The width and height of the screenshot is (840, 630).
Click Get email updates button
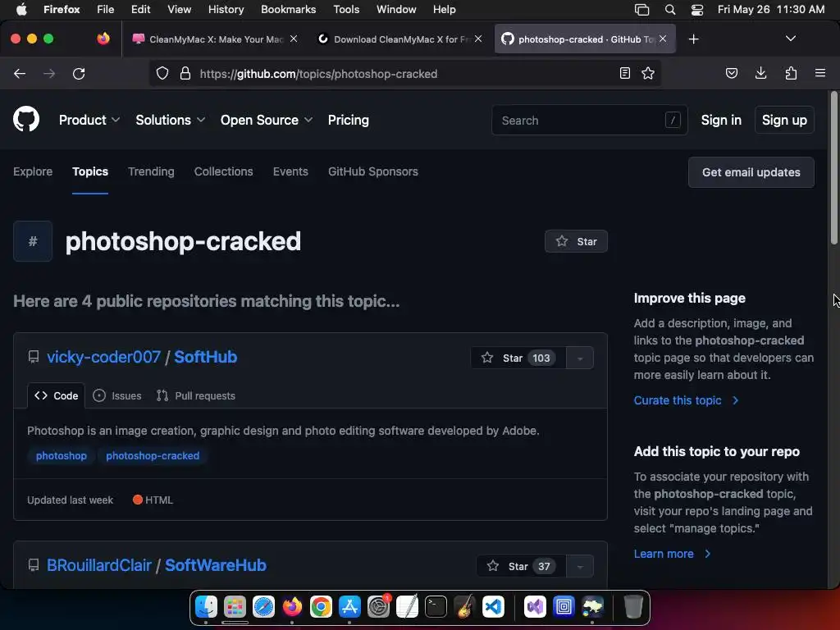point(751,172)
